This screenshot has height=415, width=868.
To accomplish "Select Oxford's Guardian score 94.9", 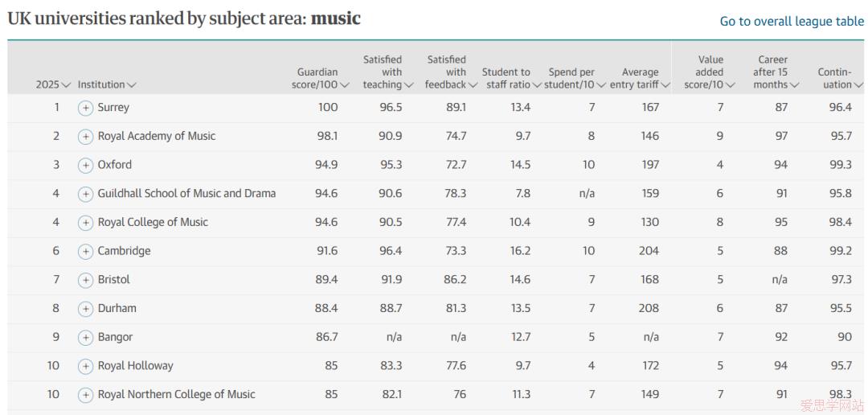I will pyautogui.click(x=326, y=165).
